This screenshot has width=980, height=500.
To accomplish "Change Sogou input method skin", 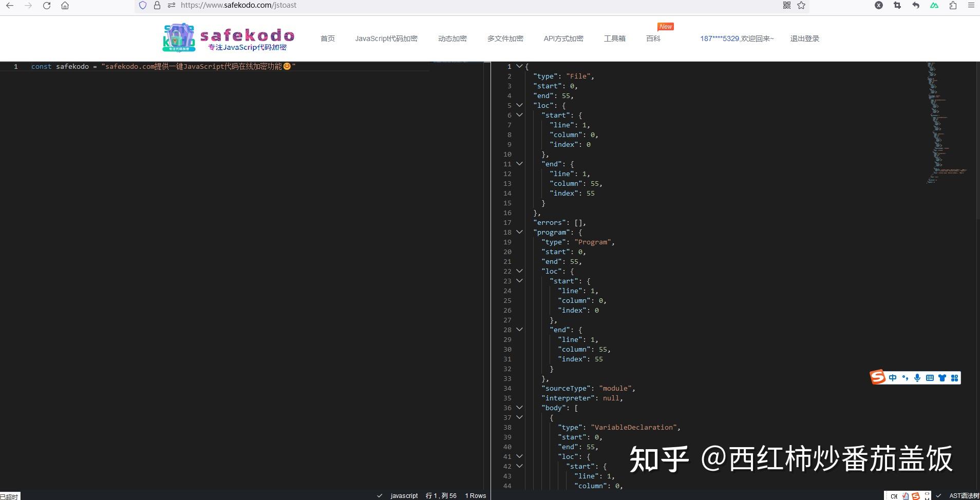I will 943,378.
